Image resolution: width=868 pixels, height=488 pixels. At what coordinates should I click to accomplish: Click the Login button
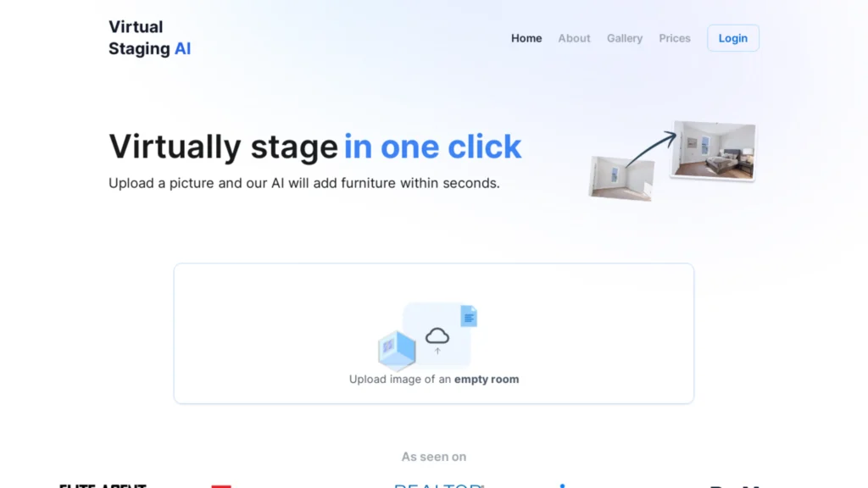point(733,38)
